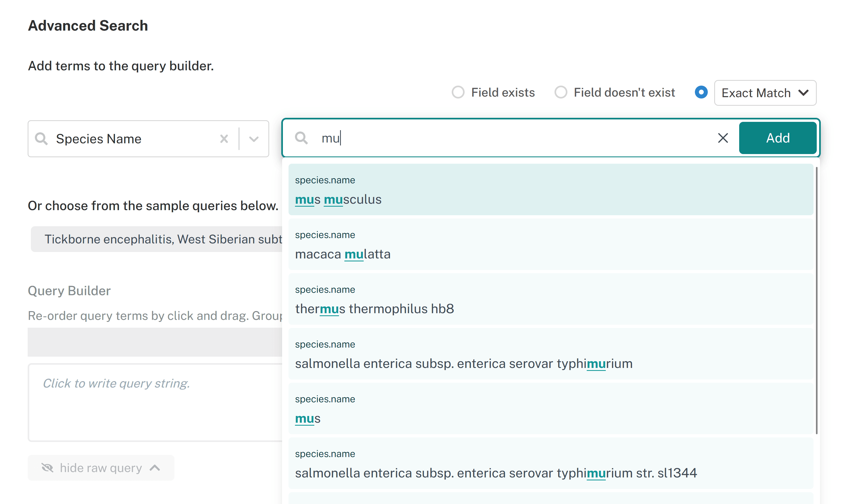Choose the 'typhimurium str. sl1344' suggestion
The height and width of the screenshot is (504, 846).
(550, 463)
